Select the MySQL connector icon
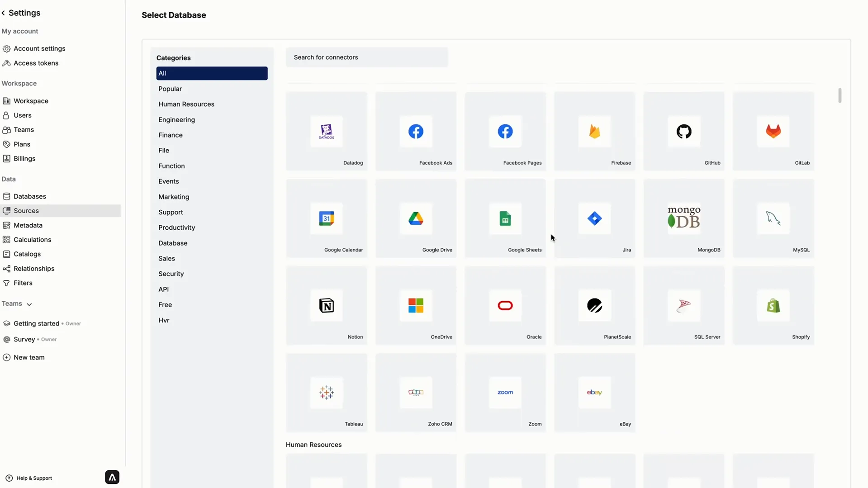 (x=773, y=218)
